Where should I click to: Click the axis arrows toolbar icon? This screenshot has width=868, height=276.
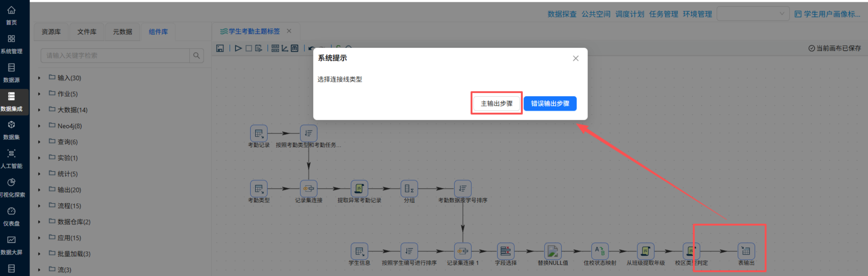285,49
